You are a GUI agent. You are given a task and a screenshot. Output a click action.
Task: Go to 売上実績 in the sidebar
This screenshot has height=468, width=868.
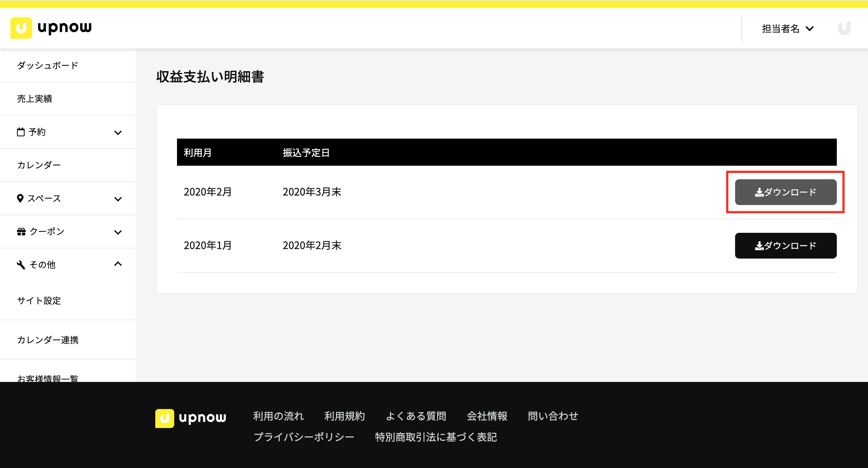[68, 99]
